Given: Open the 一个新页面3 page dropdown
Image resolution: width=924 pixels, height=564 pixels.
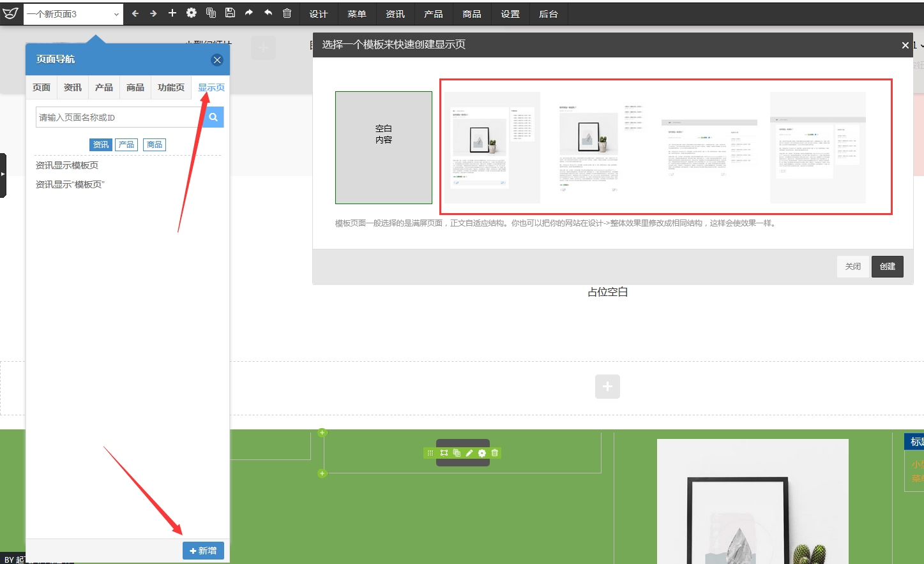Looking at the screenshot, I should point(73,14).
